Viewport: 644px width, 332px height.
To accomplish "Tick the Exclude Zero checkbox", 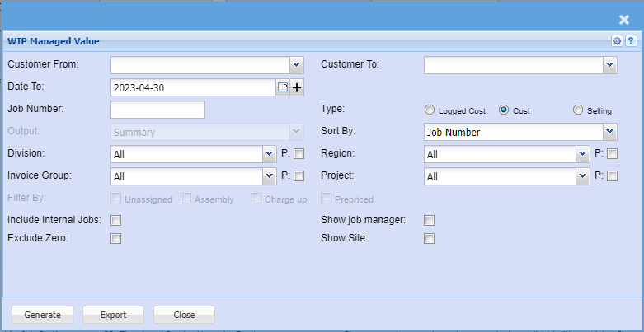I will (x=116, y=238).
